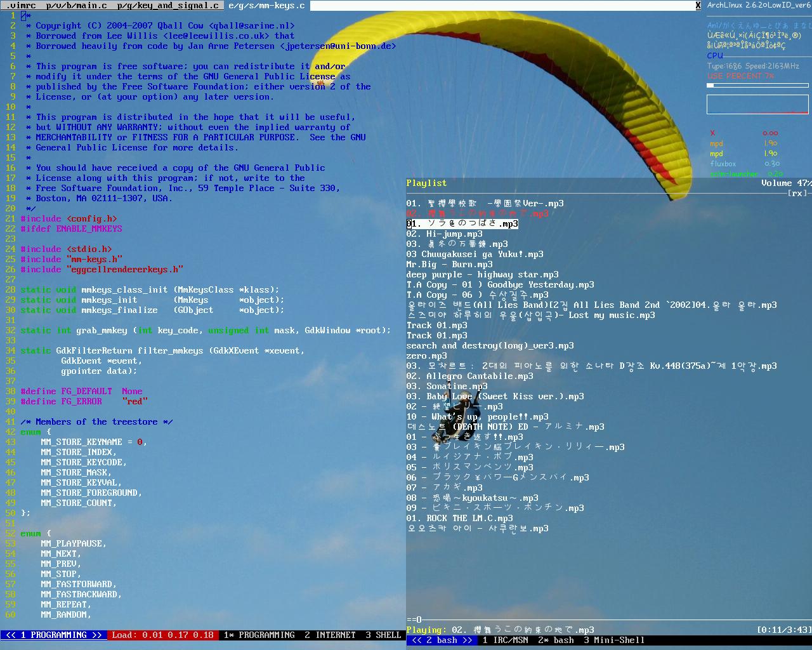
Task: Select the first playlist row ending "Ver-.mp3"
Action: [485, 203]
